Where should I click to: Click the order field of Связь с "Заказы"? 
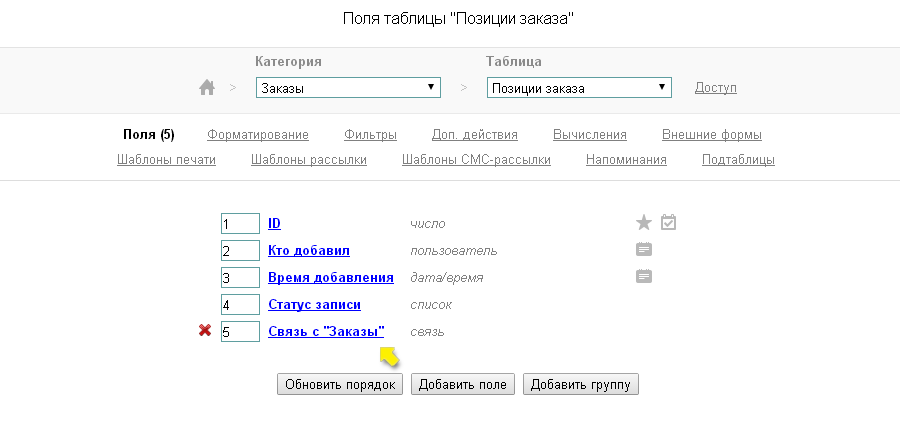(x=240, y=331)
